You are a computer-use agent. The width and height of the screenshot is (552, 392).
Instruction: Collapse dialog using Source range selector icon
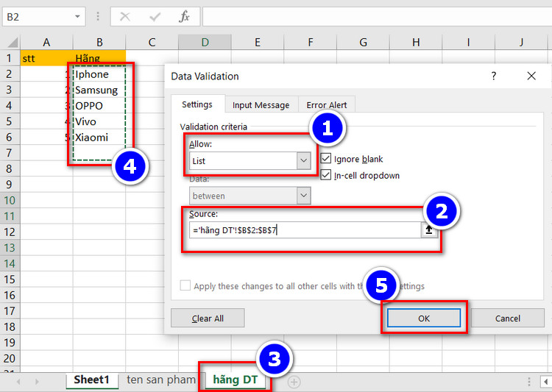429,230
